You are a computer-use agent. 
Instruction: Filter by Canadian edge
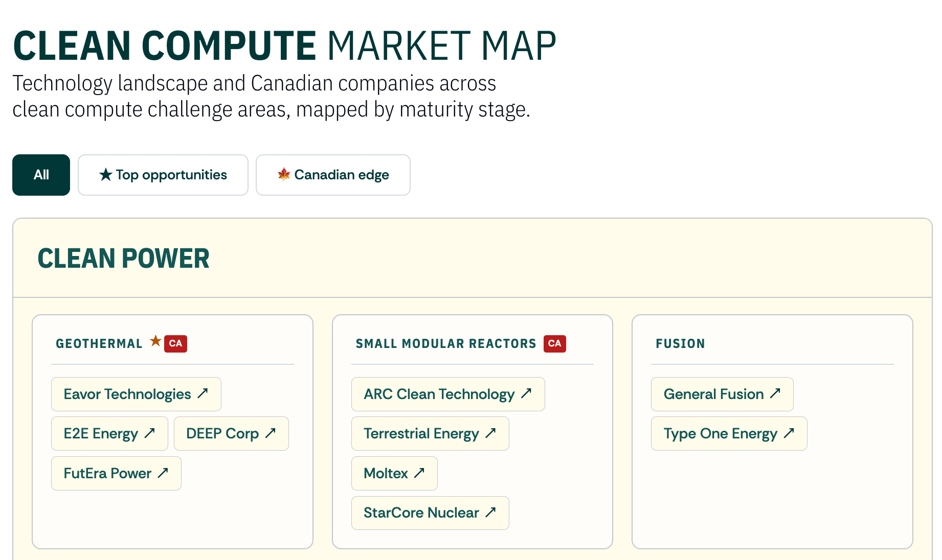coord(333,175)
